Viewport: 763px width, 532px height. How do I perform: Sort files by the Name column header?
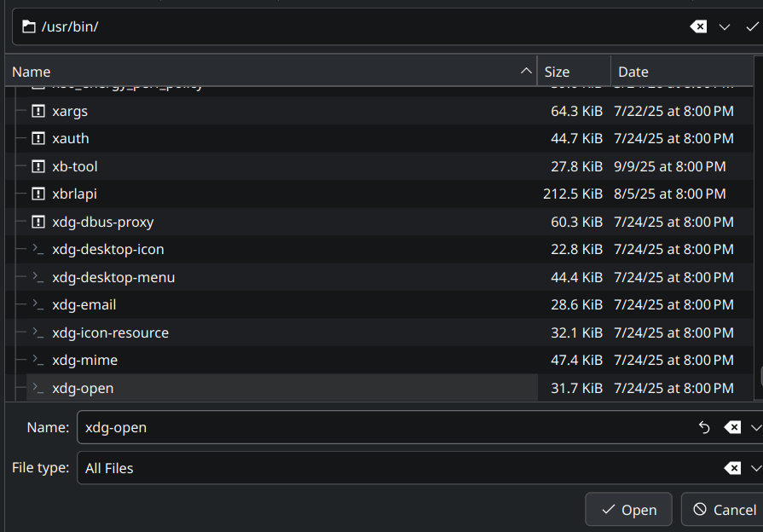(256, 72)
